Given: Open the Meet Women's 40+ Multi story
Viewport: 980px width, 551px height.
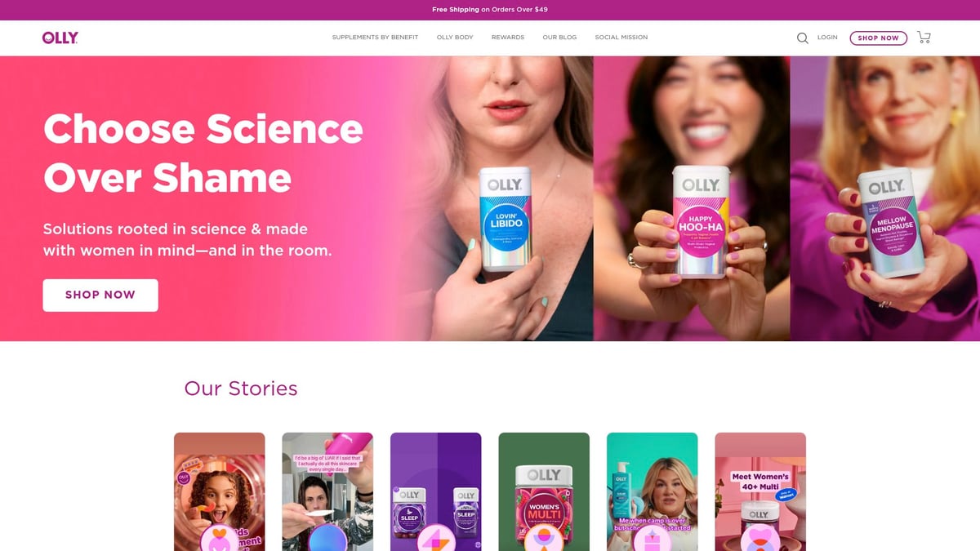Looking at the screenshot, I should click(x=760, y=491).
